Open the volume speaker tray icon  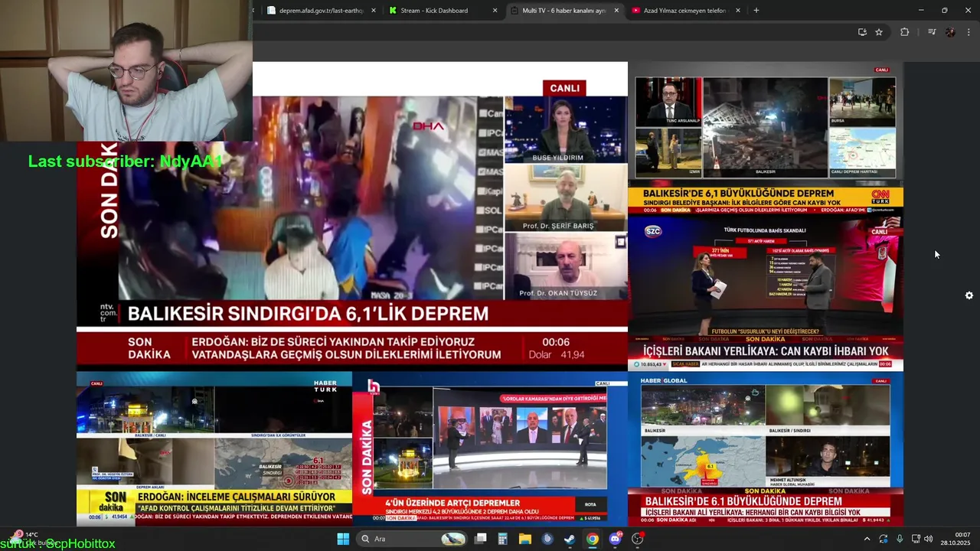click(x=929, y=539)
